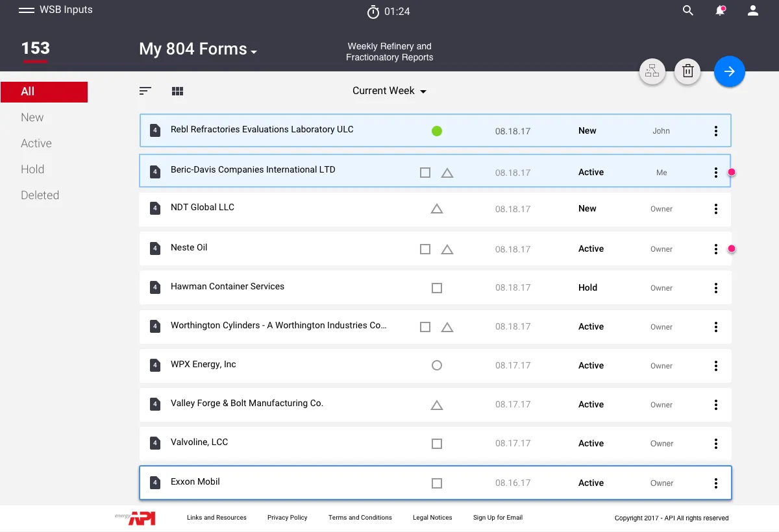Click Hold status in Hawman row
The image size is (779, 532).
[587, 288]
